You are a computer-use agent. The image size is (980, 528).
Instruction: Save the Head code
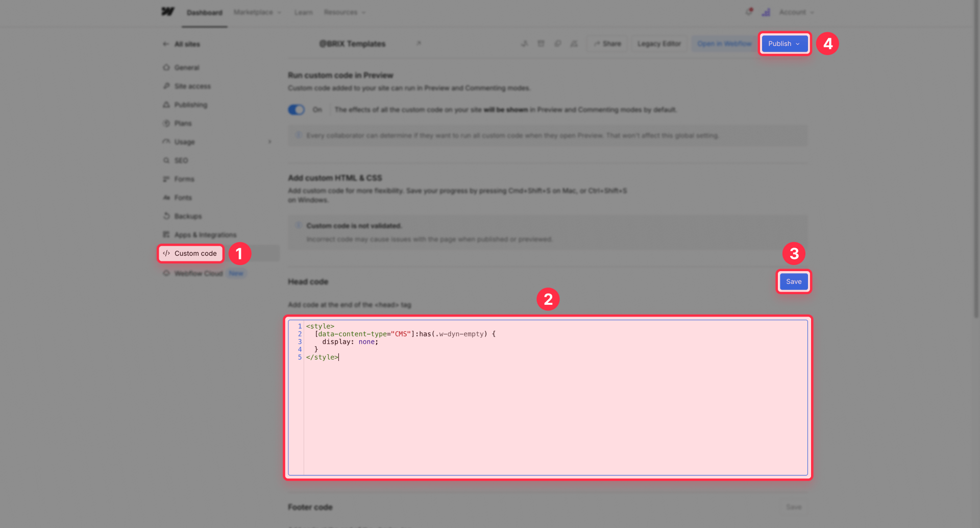pyautogui.click(x=794, y=281)
